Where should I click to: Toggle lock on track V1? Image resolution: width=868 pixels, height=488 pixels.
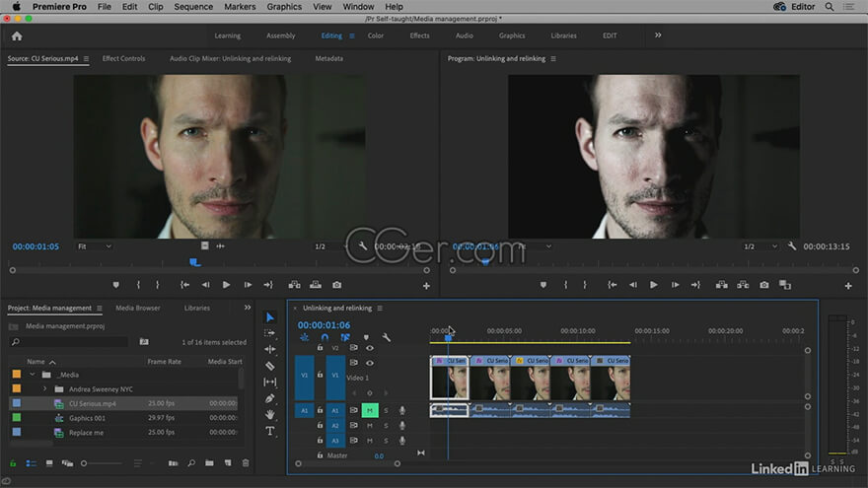pos(320,375)
